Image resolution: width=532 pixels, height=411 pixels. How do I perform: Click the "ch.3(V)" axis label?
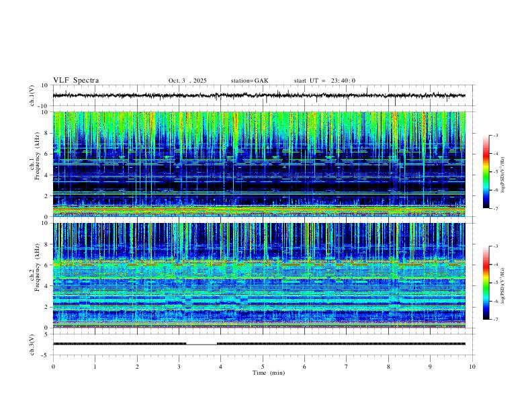[32, 345]
